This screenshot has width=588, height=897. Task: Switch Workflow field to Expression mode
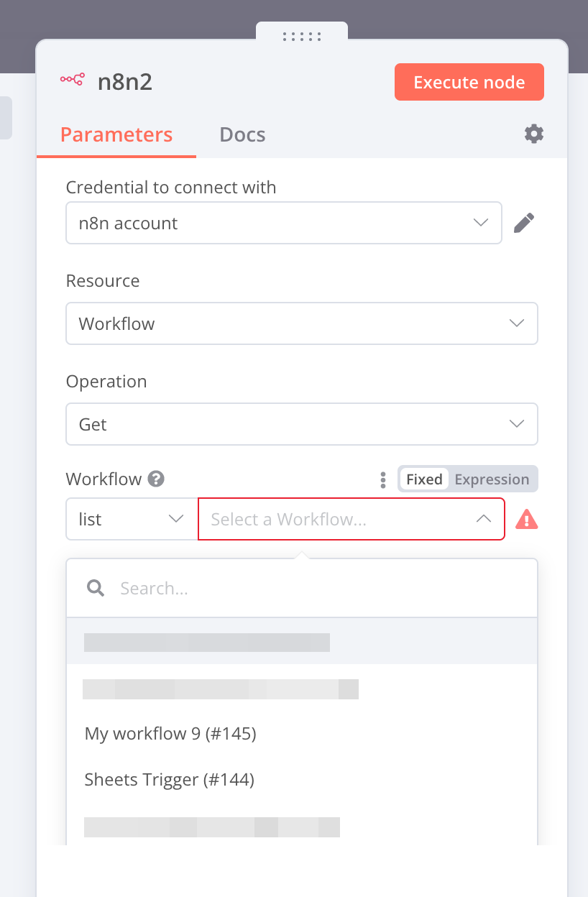(x=492, y=479)
